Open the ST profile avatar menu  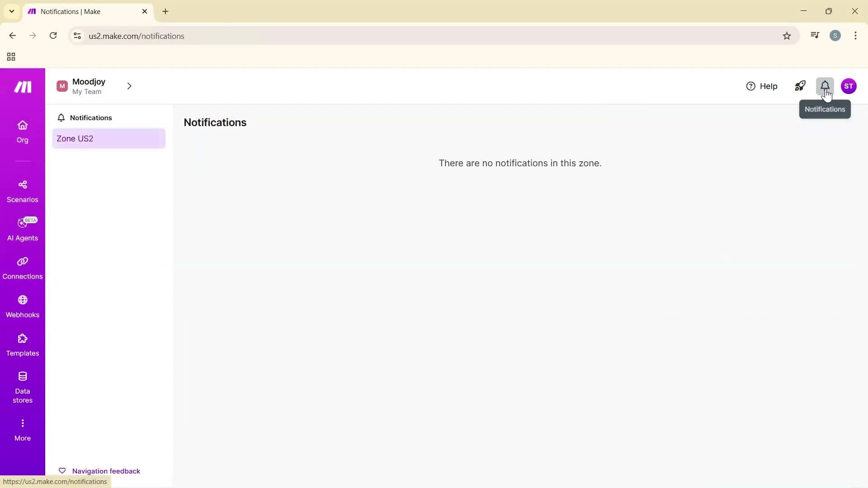point(849,86)
